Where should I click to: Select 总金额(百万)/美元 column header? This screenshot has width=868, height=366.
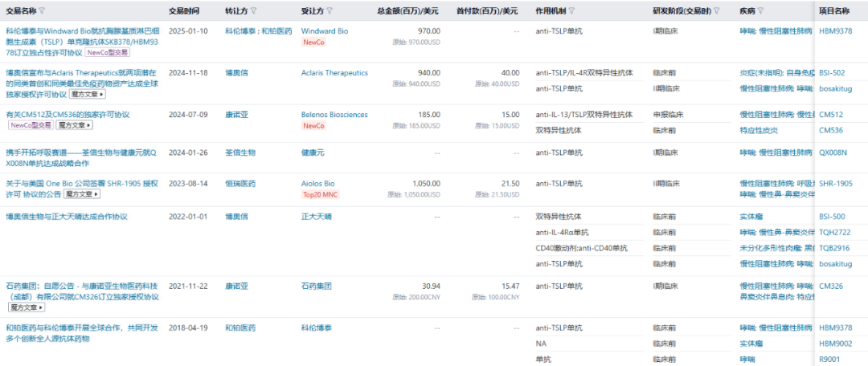coord(408,10)
